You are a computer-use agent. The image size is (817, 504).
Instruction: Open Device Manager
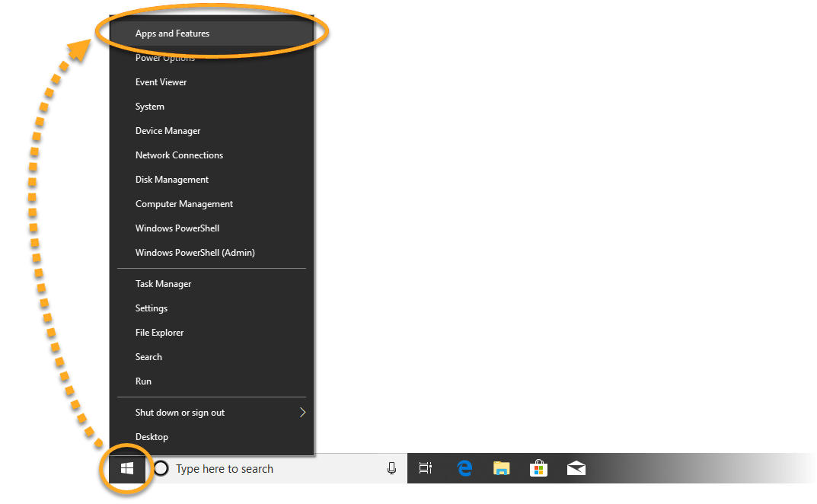pyautogui.click(x=168, y=131)
